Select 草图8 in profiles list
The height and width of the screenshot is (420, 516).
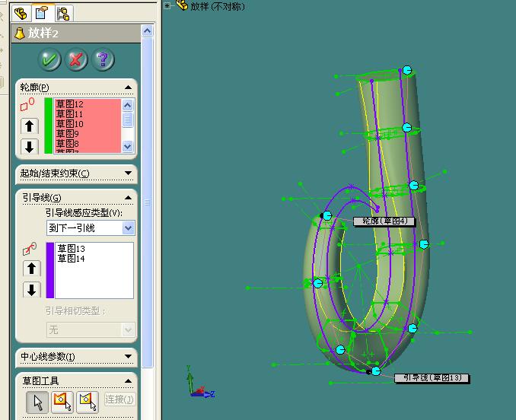[67, 144]
